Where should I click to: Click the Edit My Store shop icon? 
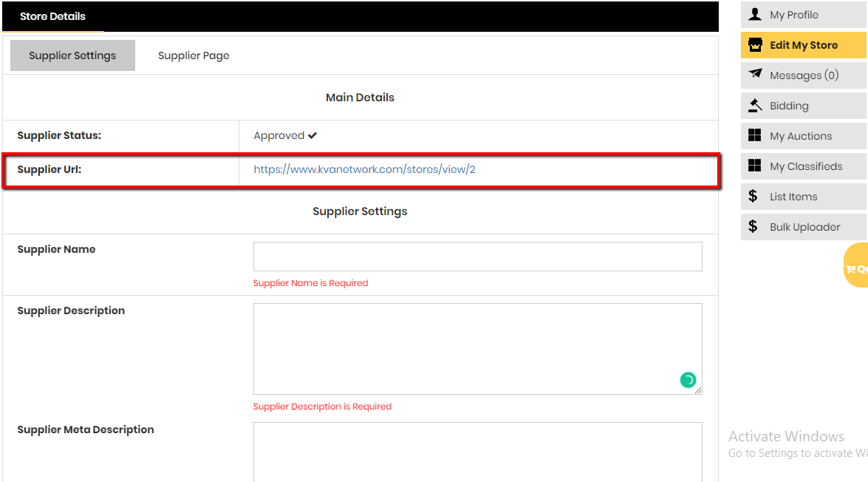pyautogui.click(x=755, y=45)
